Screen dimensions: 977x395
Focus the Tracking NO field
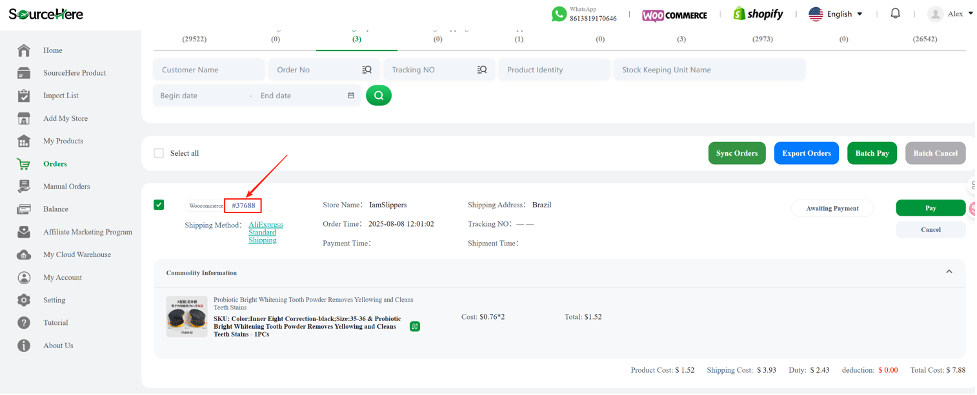coord(439,70)
